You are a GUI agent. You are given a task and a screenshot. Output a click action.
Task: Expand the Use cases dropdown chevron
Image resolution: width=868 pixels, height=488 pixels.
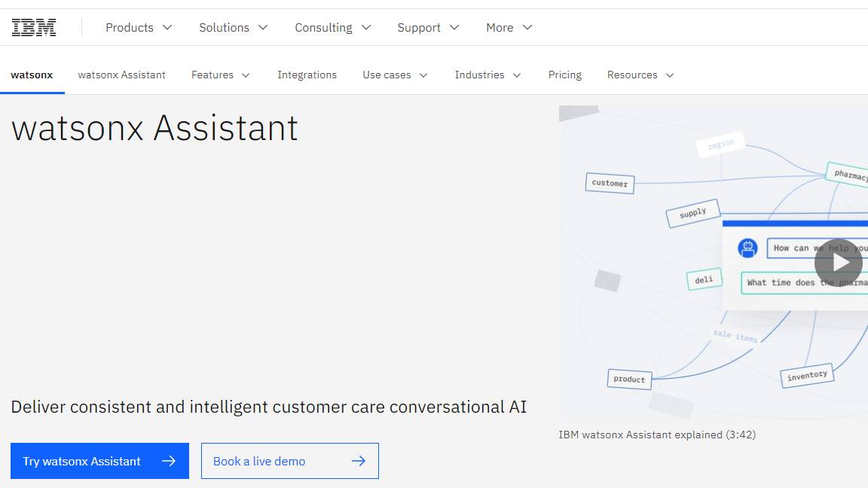423,75
